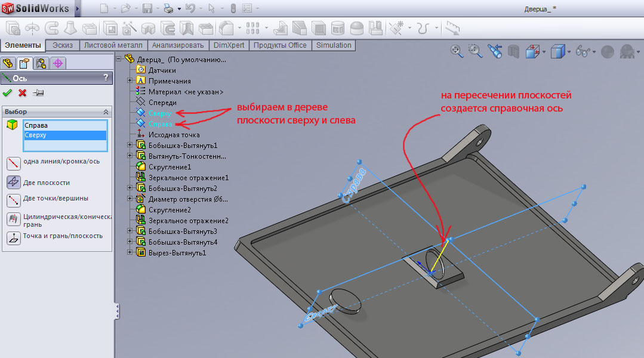Pin the Ось property panel open
The image size is (644, 358).
tap(38, 92)
